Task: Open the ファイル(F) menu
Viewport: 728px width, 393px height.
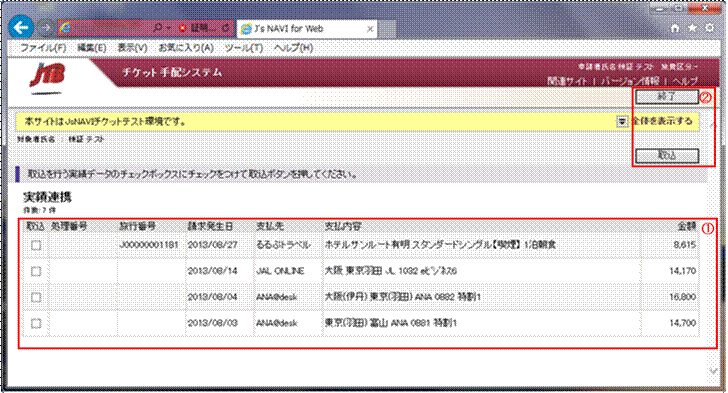Action: pos(43,47)
